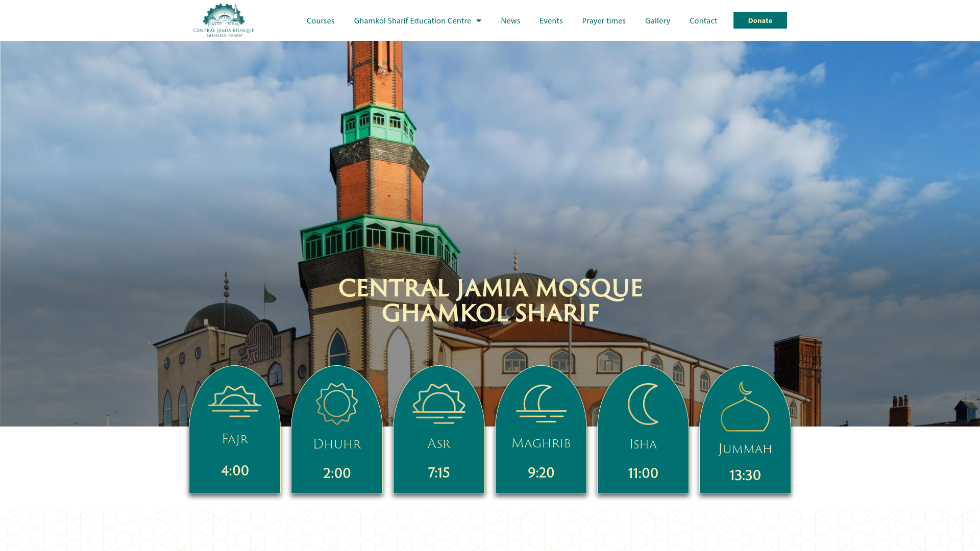Open the Gallery page
Screen dimensions: 980x551
pyautogui.click(x=657, y=20)
